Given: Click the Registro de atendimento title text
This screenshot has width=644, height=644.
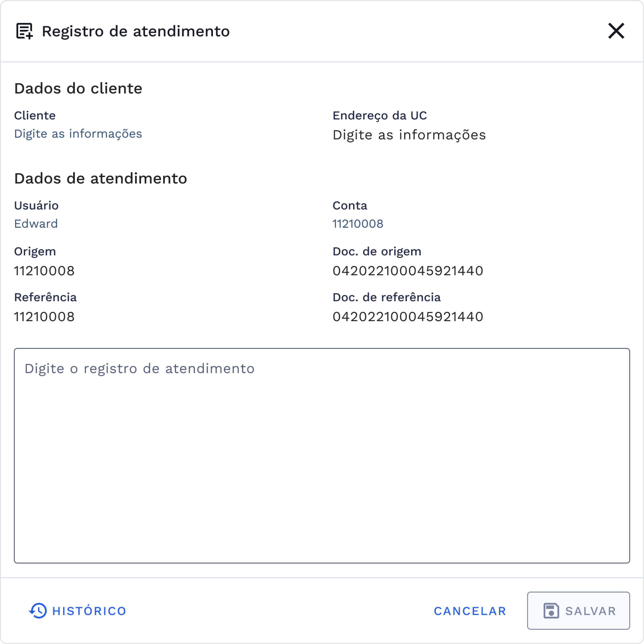Looking at the screenshot, I should click(x=136, y=31).
